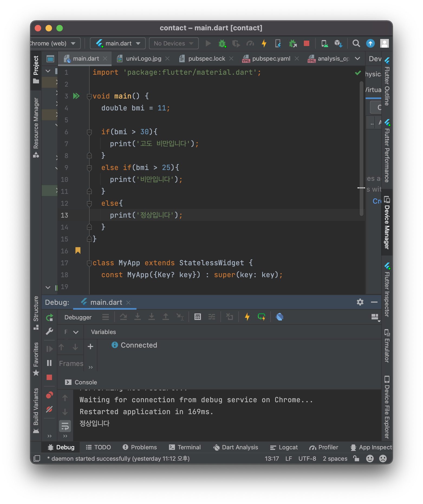Screen dimensions: 423x504
Task: Open the main.dart run configuration dropdown
Action: [x=118, y=43]
